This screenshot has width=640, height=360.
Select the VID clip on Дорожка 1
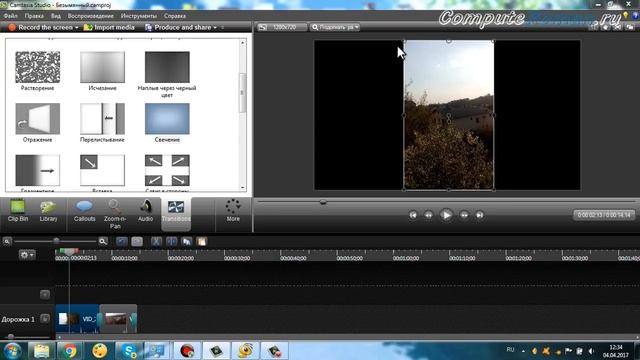pyautogui.click(x=78, y=319)
